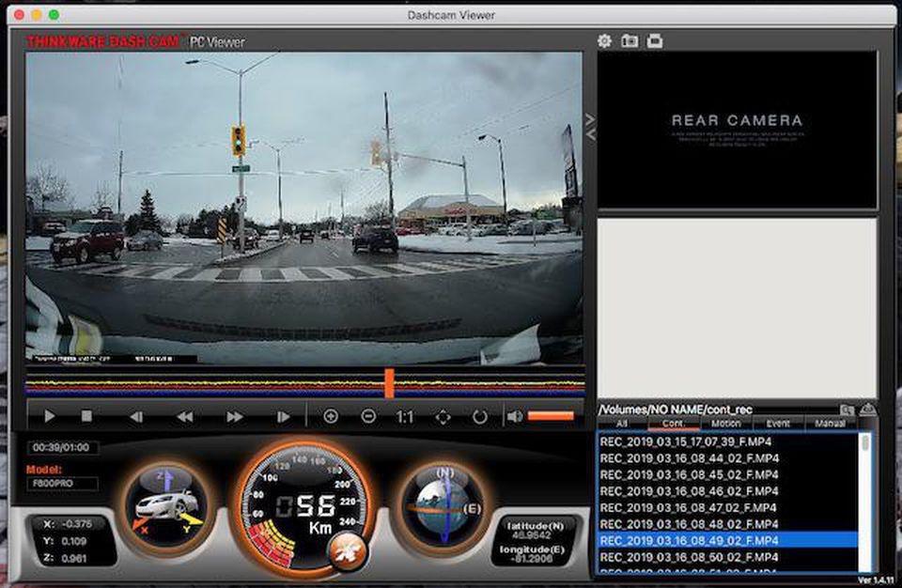
Task: Click the orange timeline playhead marker
Action: [x=389, y=383]
